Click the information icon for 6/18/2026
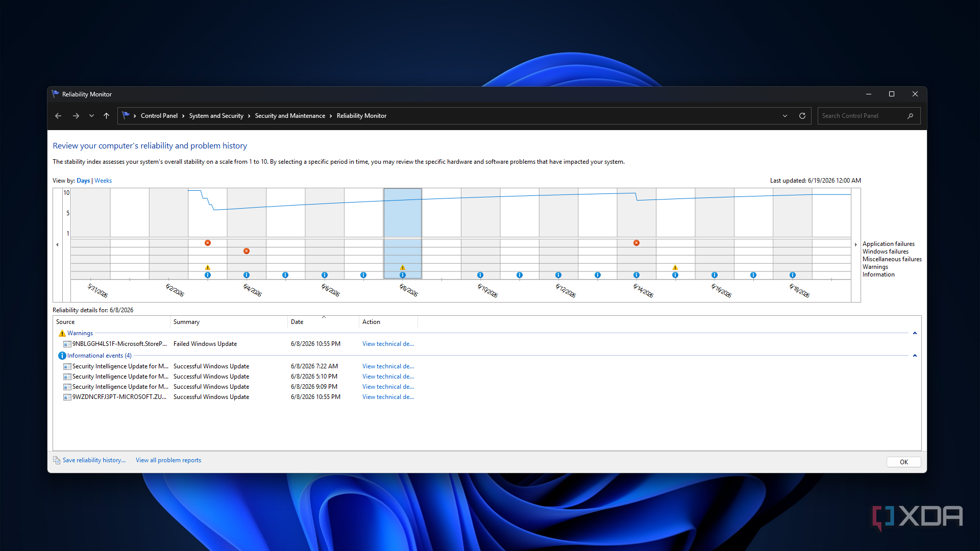 coord(793,275)
